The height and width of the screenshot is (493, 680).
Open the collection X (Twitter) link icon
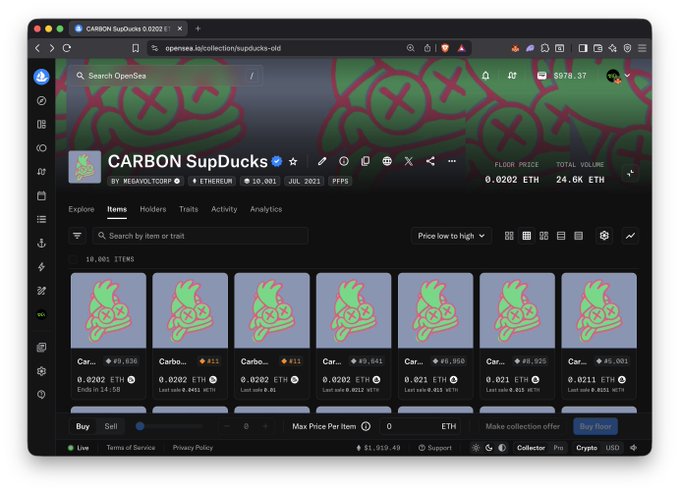[409, 161]
